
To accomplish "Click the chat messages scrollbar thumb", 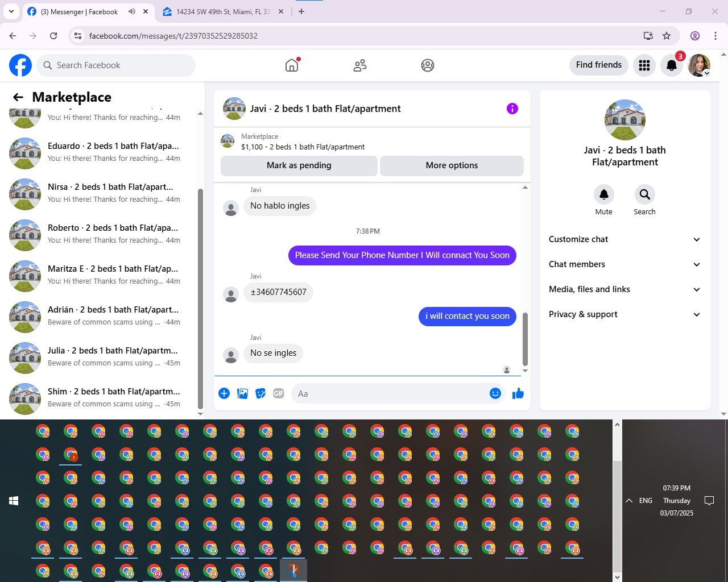I will 525,339.
